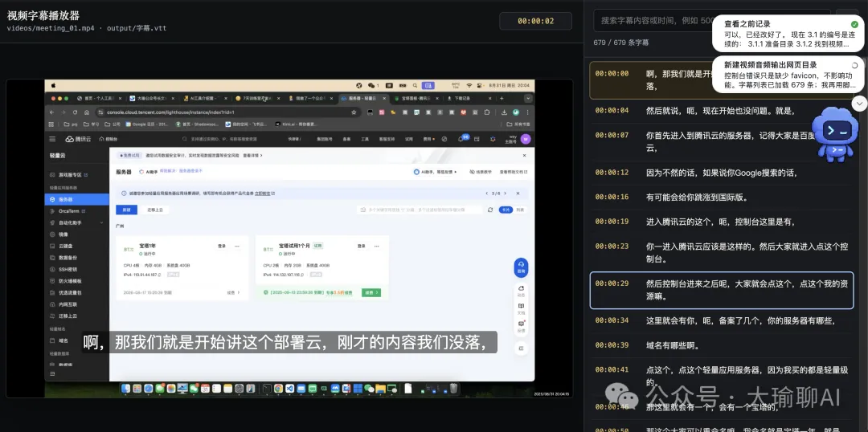Image resolution: width=868 pixels, height=432 pixels.
Task: Open the three-dot menu on the 宝塔试用1个月 card
Action: click(378, 247)
